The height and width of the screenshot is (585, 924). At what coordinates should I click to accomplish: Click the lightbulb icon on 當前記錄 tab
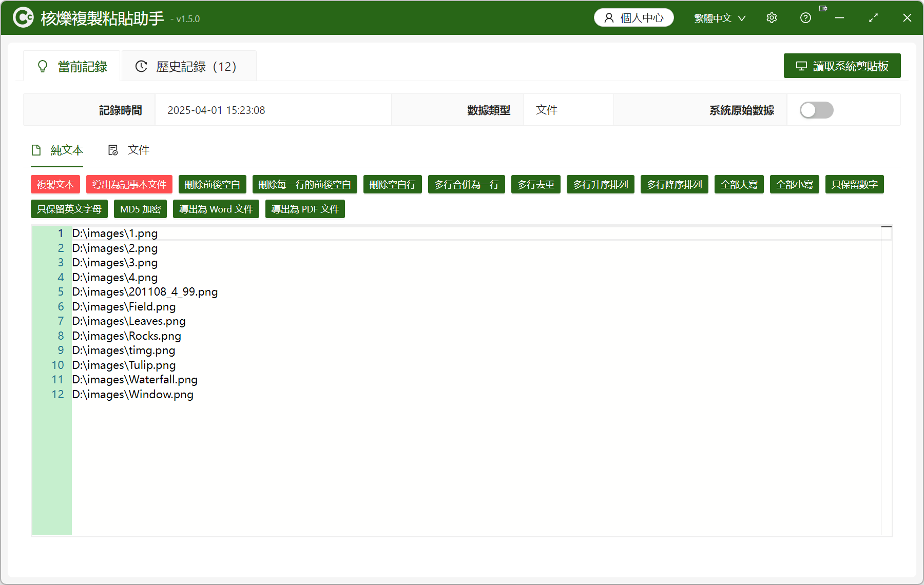click(43, 66)
